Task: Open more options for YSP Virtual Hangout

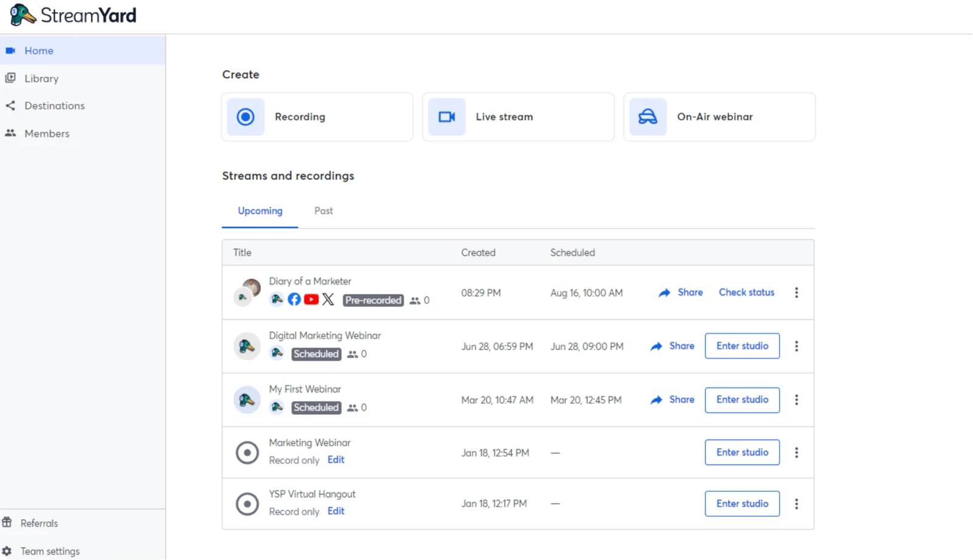Action: [796, 504]
